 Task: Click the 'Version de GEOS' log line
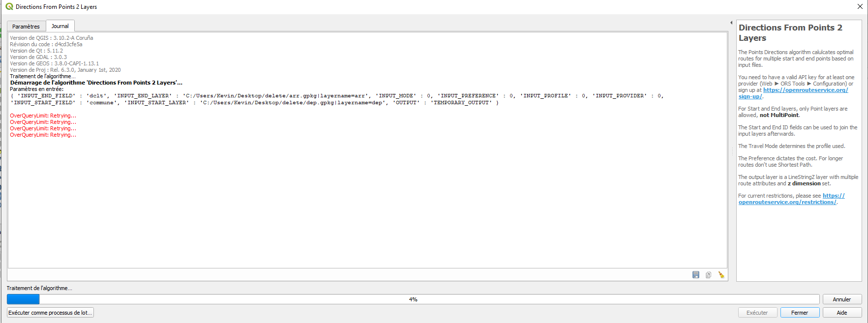click(55, 63)
